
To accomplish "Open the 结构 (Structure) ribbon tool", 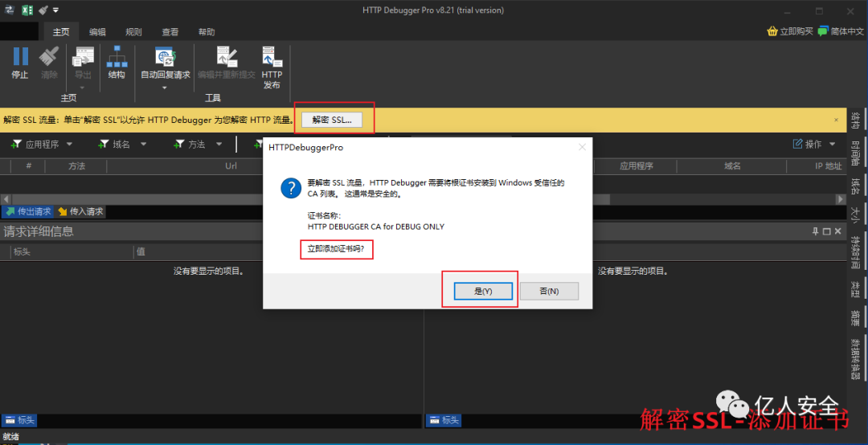I will tap(117, 56).
